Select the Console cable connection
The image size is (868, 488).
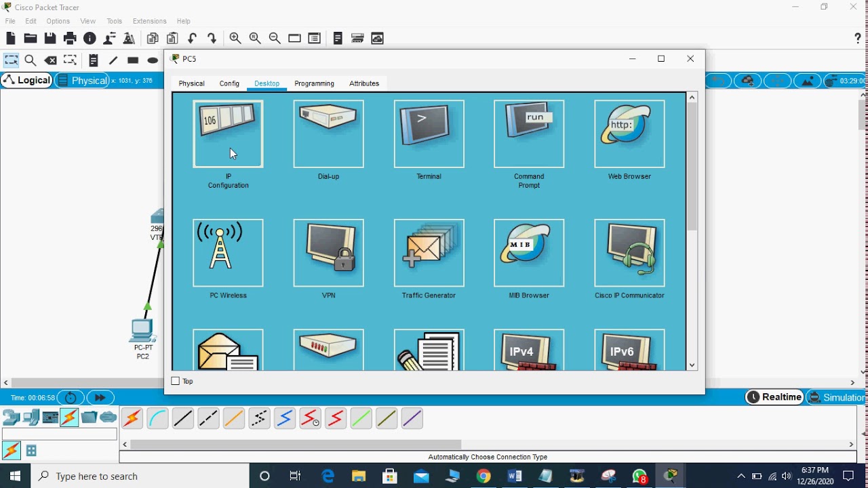tap(157, 419)
